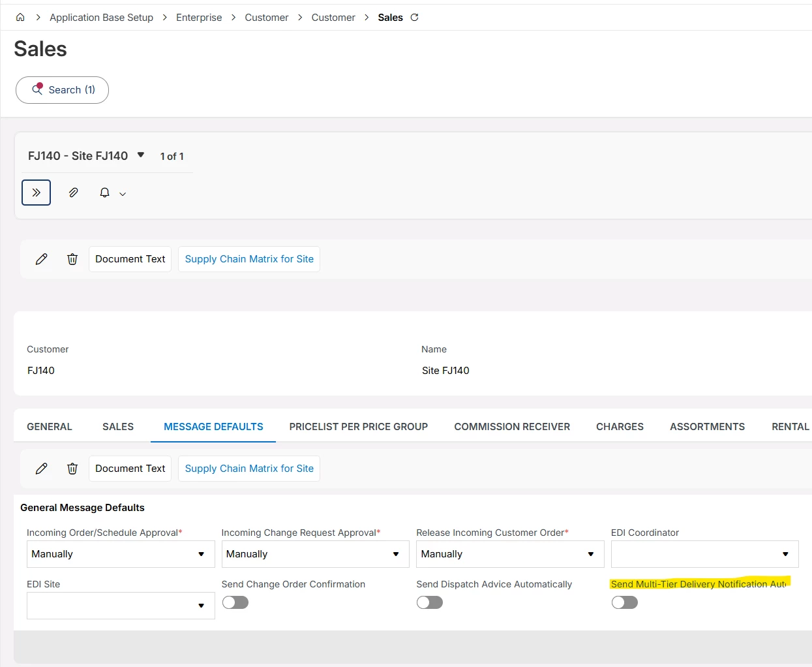Toggle Send Multi-Tier Delivery Notification switch

click(x=624, y=602)
